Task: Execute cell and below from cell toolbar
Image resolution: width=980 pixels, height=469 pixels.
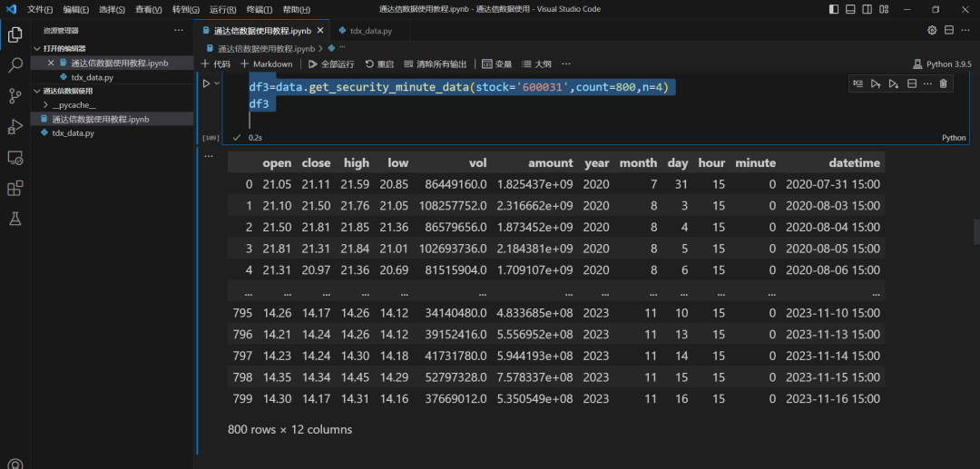Action: 894,83
